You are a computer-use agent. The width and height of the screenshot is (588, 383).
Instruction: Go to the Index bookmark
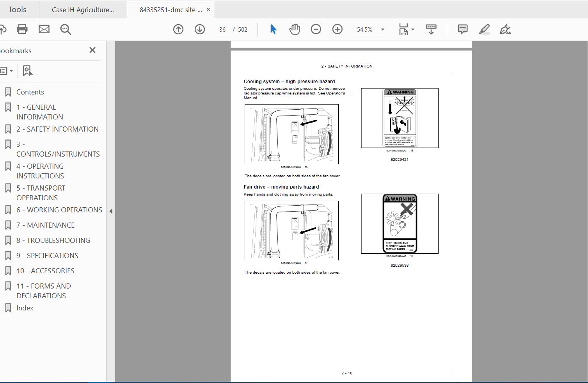point(25,308)
